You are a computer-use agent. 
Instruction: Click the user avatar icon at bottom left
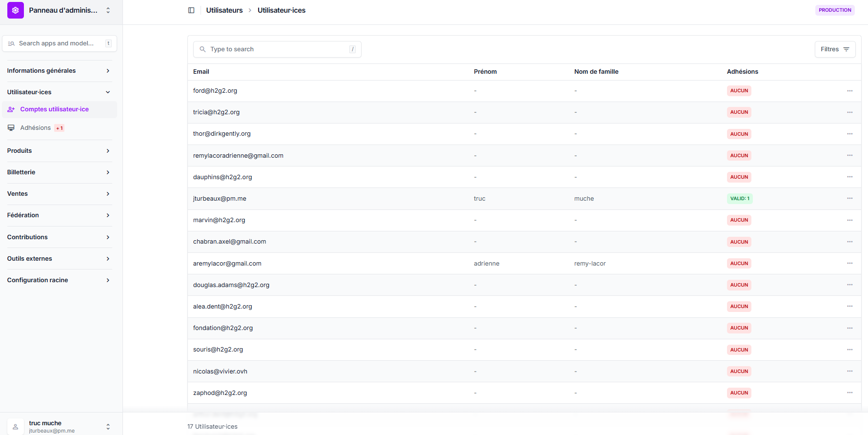[16, 427]
